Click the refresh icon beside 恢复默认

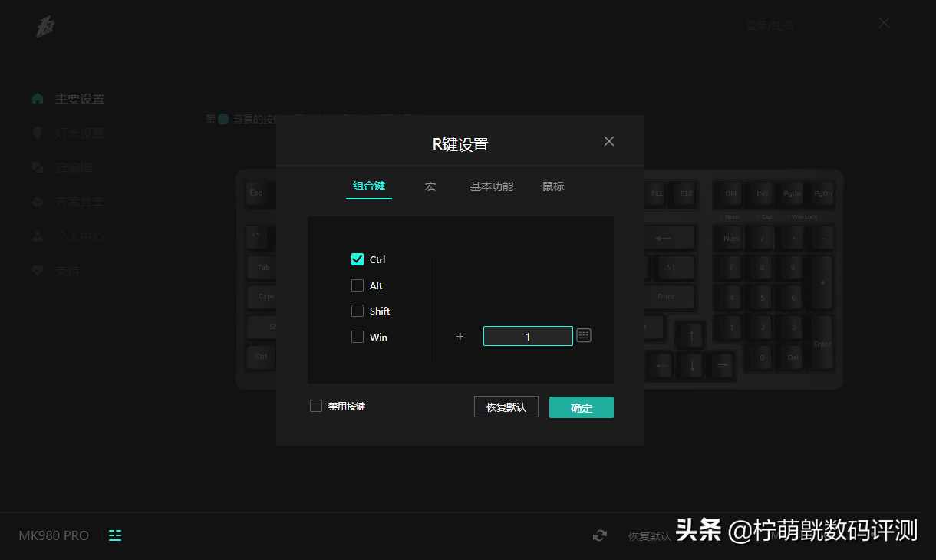tap(600, 535)
